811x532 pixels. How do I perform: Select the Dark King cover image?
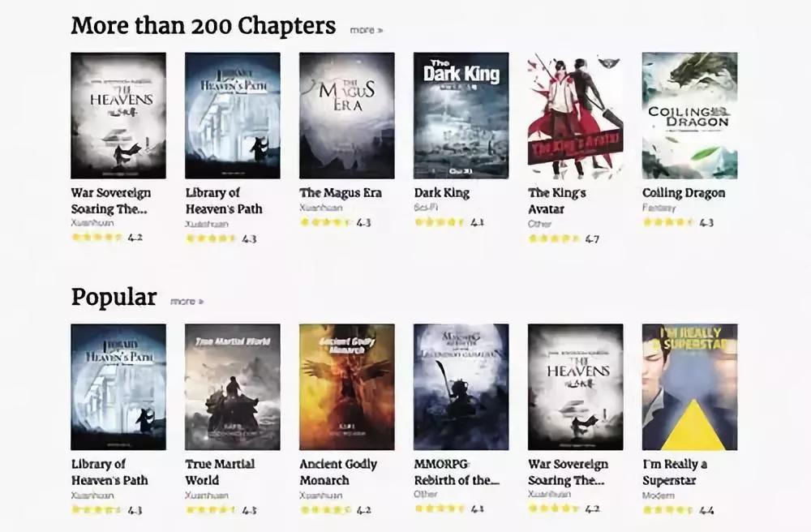click(x=461, y=115)
